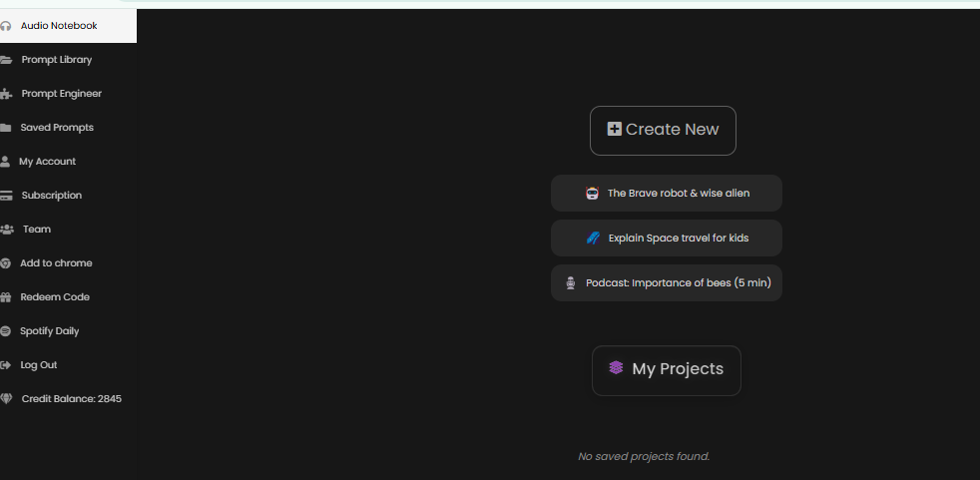Viewport: 980px width, 480px height.
Task: Click the folder icon beside Saved Prompts
Action: click(x=6, y=128)
